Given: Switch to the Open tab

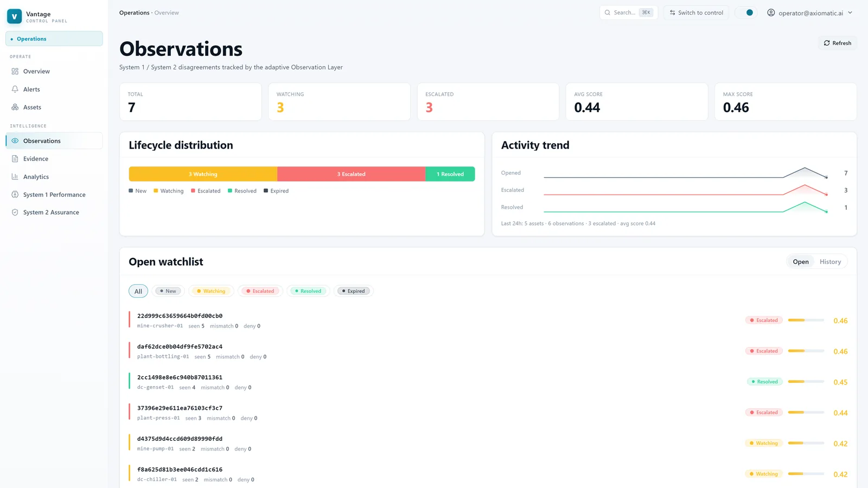Looking at the screenshot, I should 801,262.
